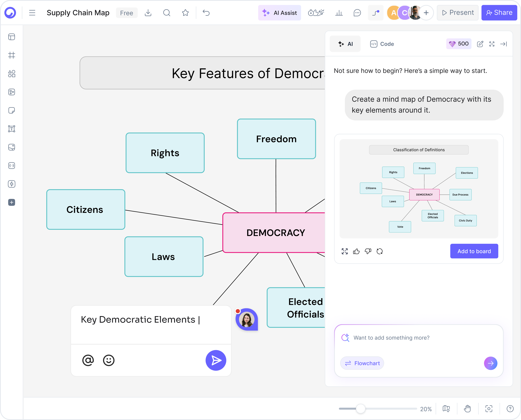Insert a mention with @ icon
Image resolution: width=521 pixels, height=420 pixels.
tap(88, 361)
